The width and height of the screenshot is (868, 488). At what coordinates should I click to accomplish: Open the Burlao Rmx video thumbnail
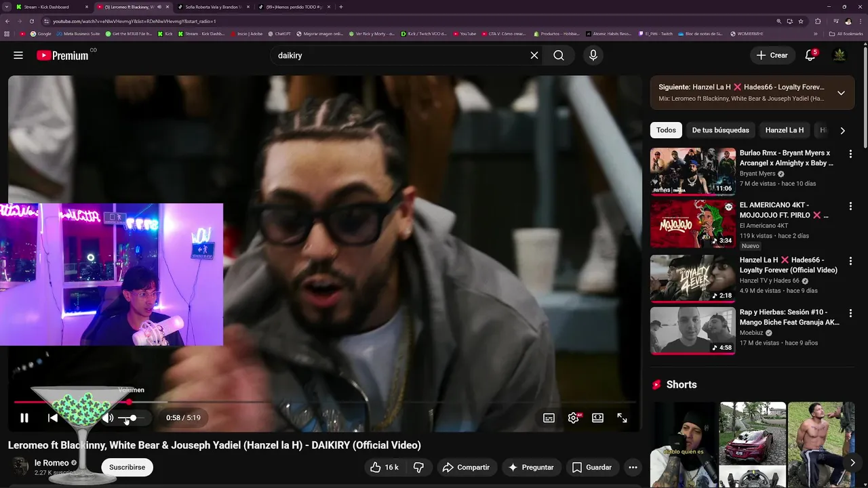point(693,171)
